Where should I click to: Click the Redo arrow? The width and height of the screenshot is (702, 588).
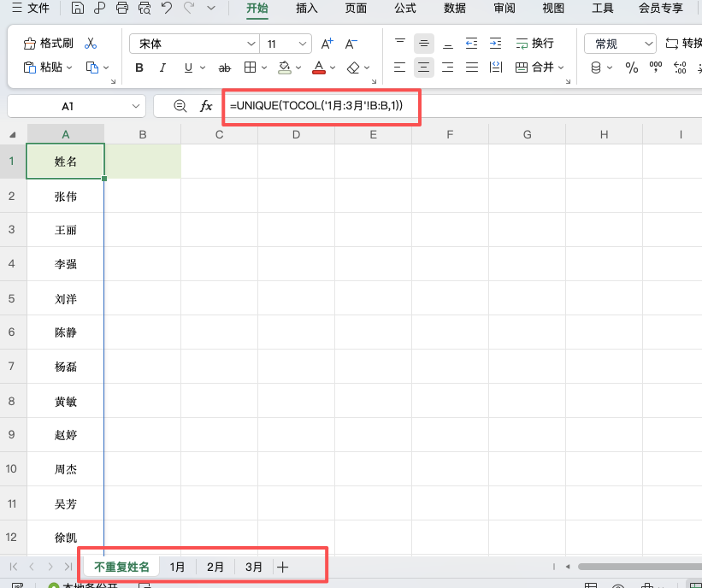click(x=189, y=8)
